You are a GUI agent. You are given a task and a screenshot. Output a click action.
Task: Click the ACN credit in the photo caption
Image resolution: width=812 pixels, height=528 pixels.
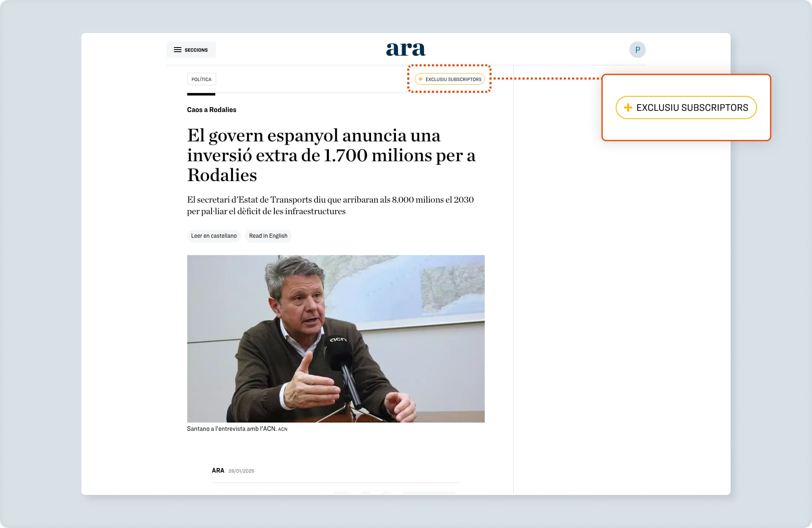[283, 429]
